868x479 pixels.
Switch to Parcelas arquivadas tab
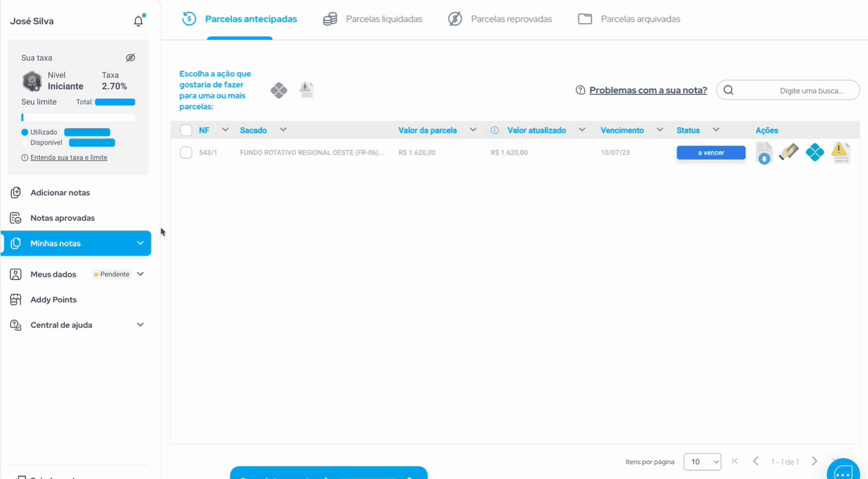point(629,19)
